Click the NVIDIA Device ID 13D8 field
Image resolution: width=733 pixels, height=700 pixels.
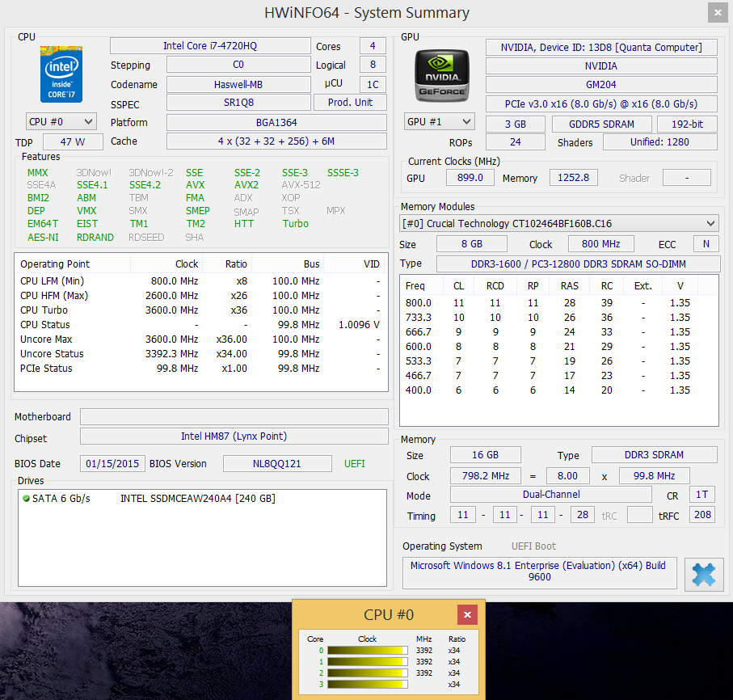pos(601,47)
